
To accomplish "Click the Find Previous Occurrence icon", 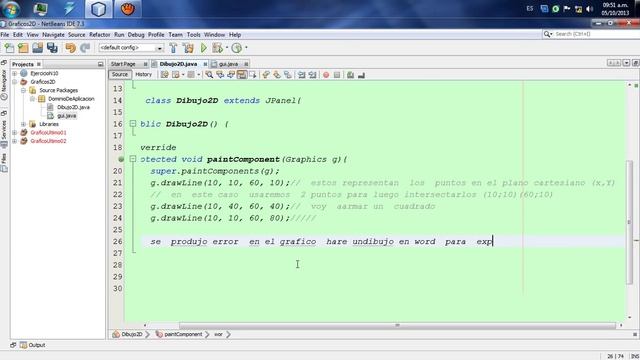I will (220, 75).
